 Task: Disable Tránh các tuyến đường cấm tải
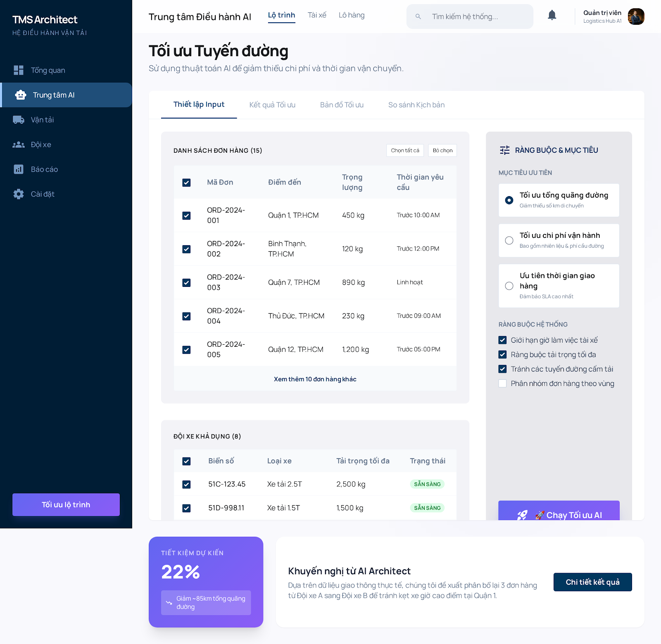point(503,369)
